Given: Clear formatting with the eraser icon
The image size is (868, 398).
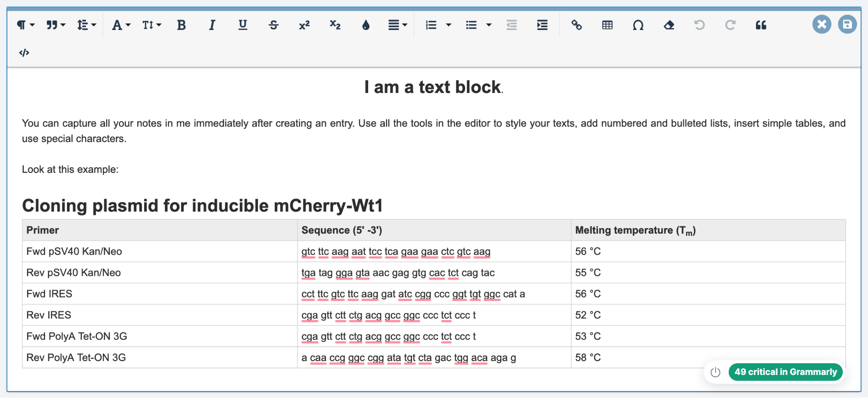Looking at the screenshot, I should [x=669, y=25].
